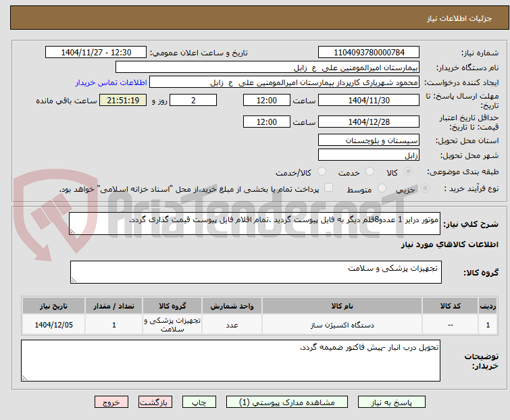
Task: Click the شماره نیاز number field
Action: [369, 53]
